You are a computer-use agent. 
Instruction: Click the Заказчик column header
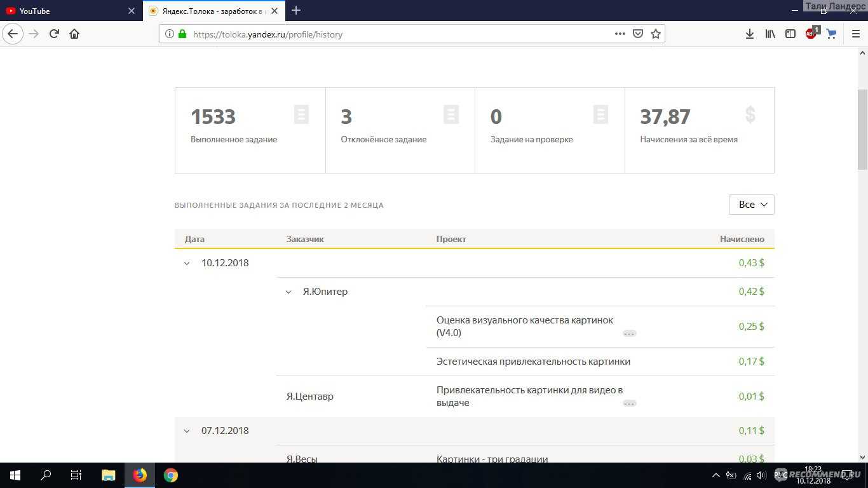coord(305,239)
